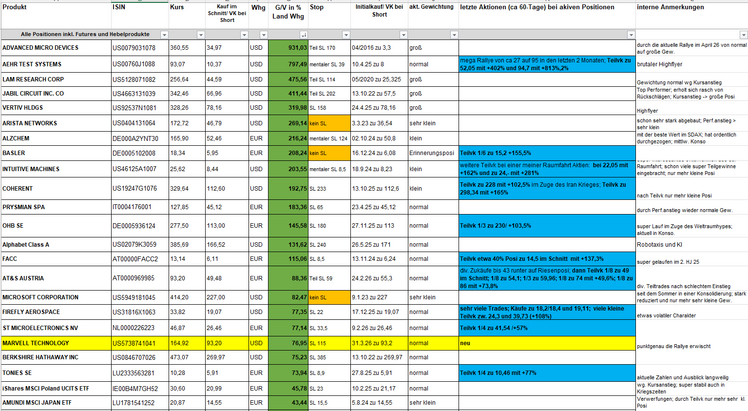Open the 'interne Anmerkungen' column filter dropdown
This screenshot has width=748, height=411.
pos(743,35)
